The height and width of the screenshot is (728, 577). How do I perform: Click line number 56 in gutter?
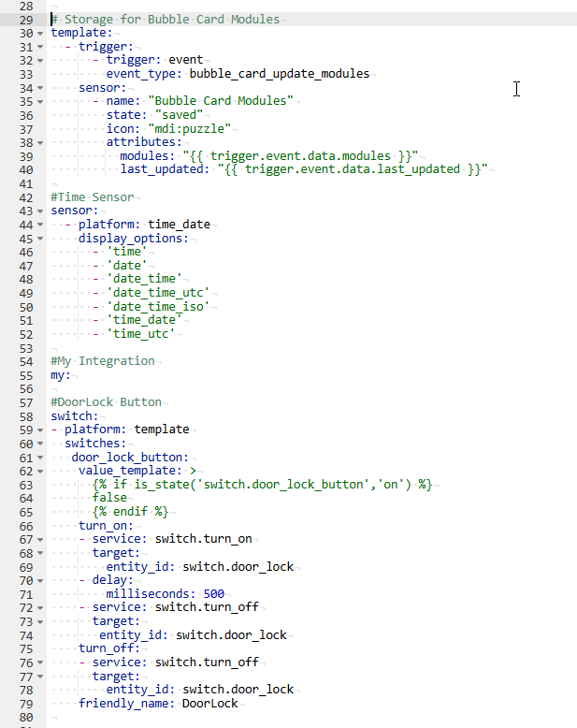click(26, 389)
